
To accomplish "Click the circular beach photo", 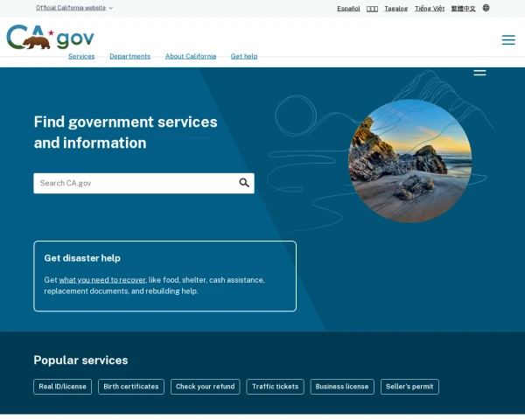I will (410, 161).
